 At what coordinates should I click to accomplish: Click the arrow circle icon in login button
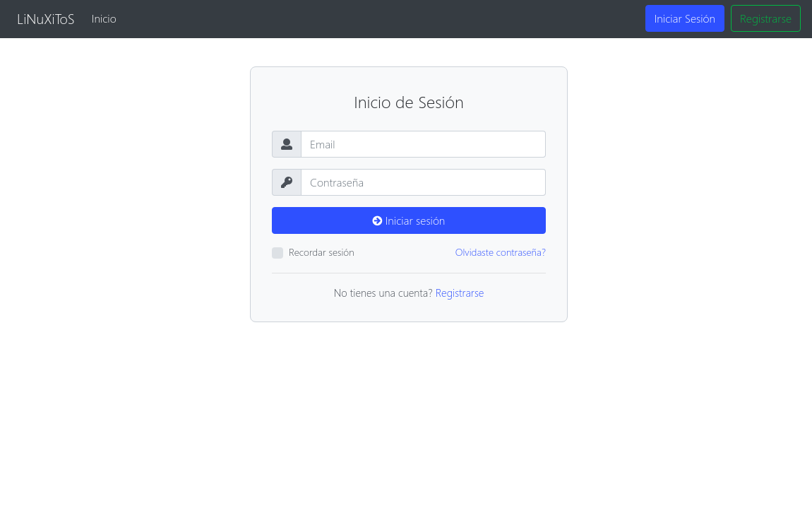[x=377, y=220]
